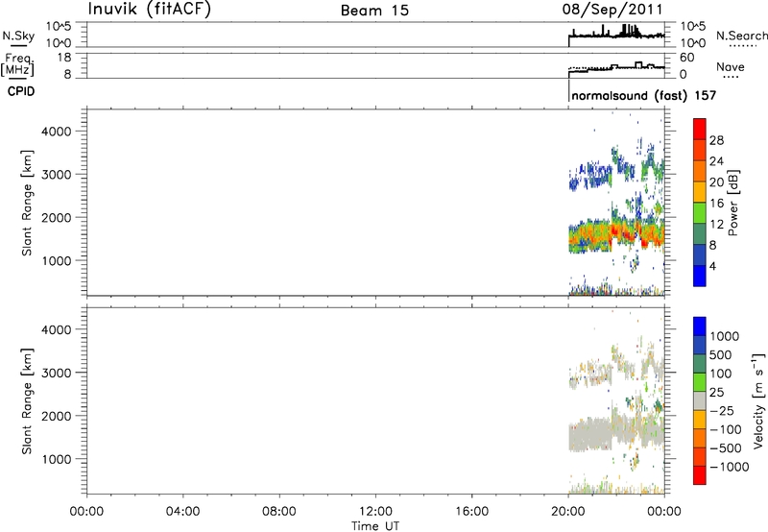Viewport: 768px width, 532px height.
Task: Click the '-1000' velocity colorbar value
Action: coord(729,467)
